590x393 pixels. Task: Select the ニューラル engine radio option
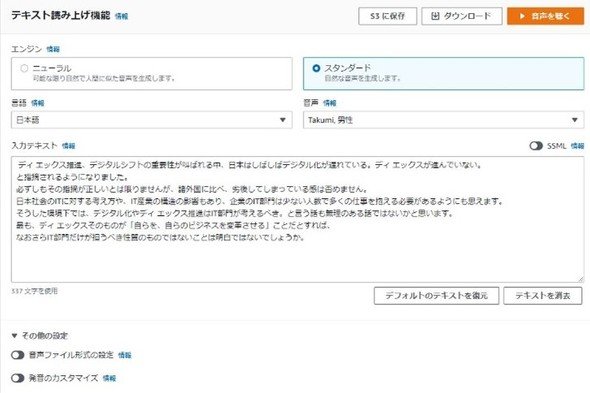point(24,68)
